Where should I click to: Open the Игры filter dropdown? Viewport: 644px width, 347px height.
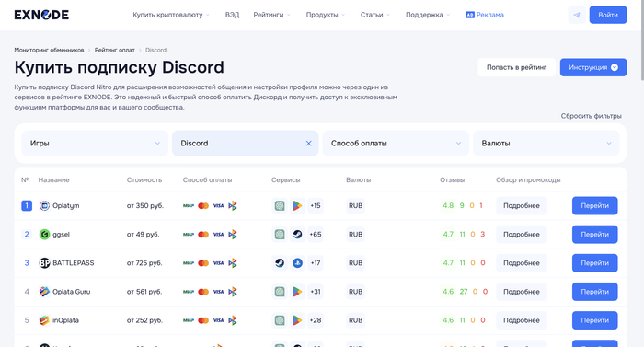coord(95,143)
